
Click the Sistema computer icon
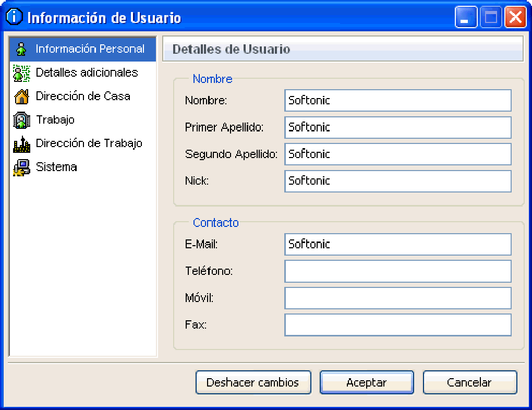[21, 167]
